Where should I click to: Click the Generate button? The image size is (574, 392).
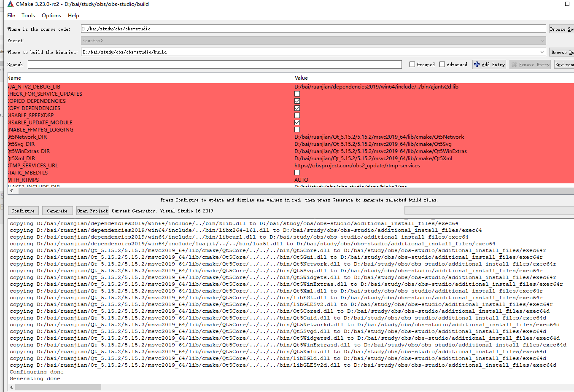coord(57,211)
